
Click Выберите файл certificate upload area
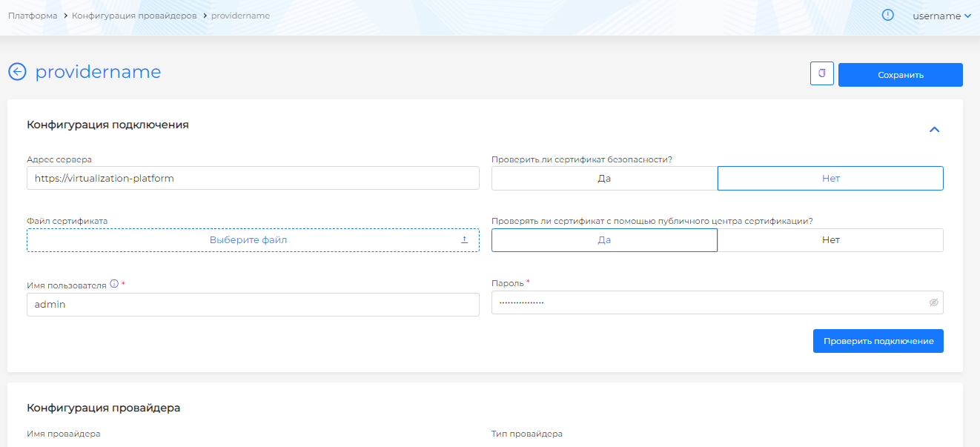[248, 240]
